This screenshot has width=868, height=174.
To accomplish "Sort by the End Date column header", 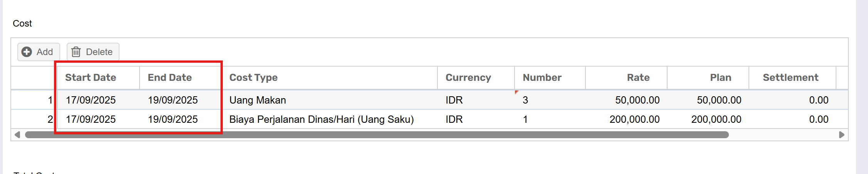I will pyautogui.click(x=170, y=77).
